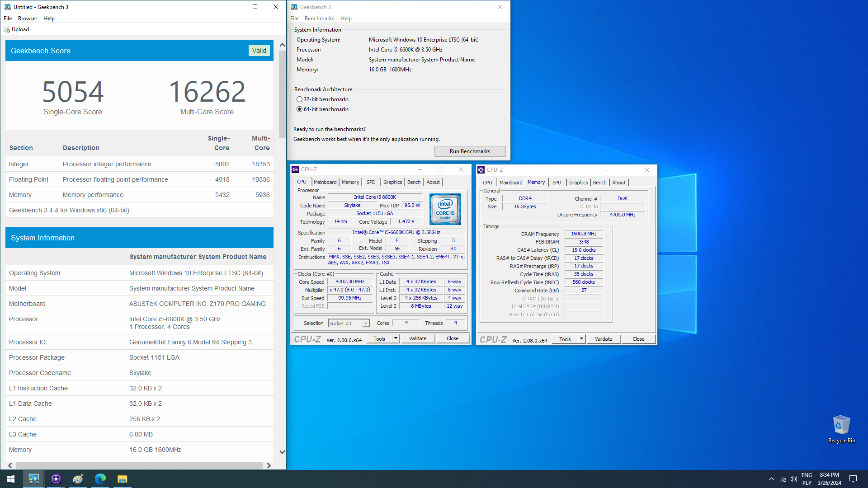This screenshot has height=488, width=868.
Task: Open the Windows Start menu
Action: pyautogui.click(x=11, y=479)
